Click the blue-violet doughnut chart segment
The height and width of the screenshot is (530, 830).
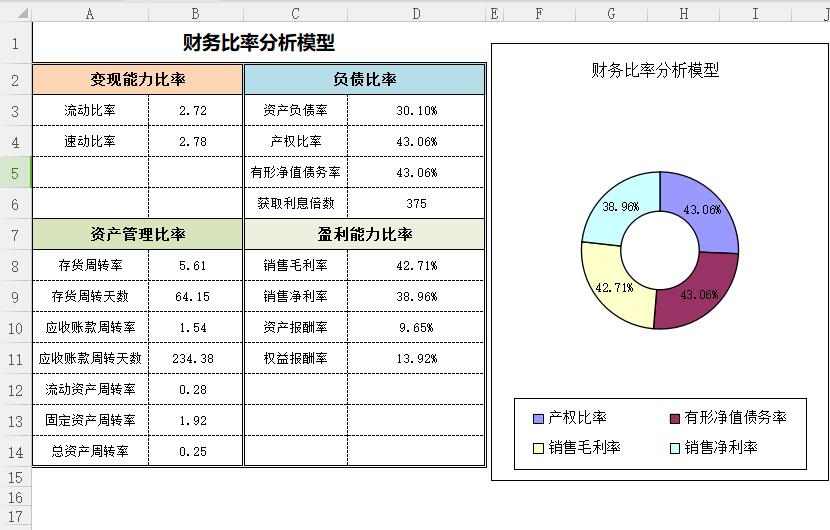tap(699, 209)
